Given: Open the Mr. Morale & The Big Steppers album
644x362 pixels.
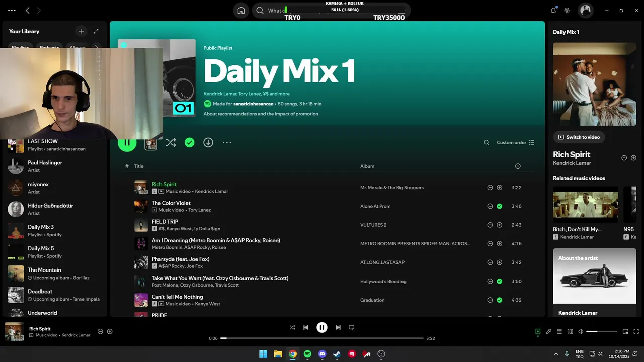Looking at the screenshot, I should pyautogui.click(x=392, y=188).
